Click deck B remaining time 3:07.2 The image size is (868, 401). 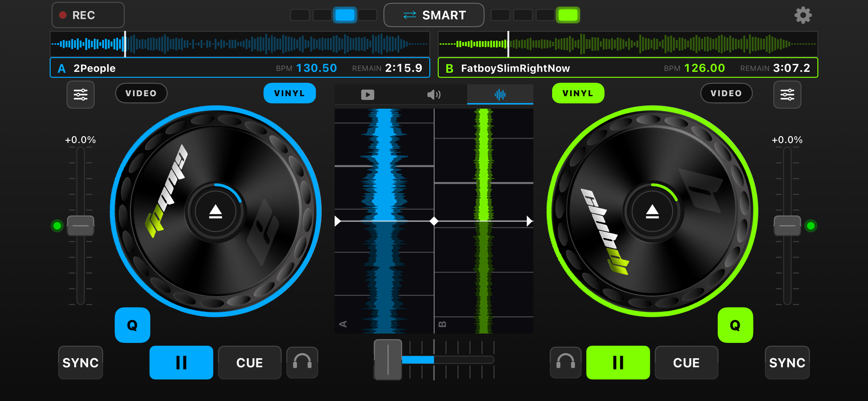[791, 68]
